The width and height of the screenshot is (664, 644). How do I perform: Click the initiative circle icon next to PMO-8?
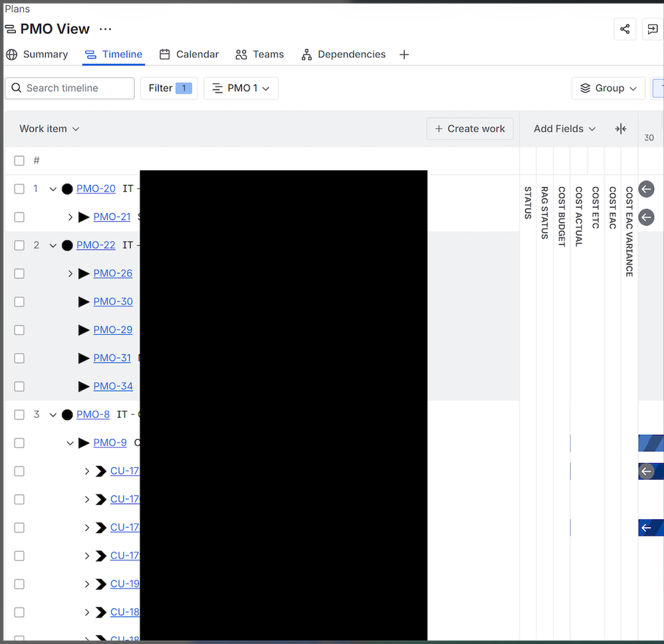(x=67, y=415)
